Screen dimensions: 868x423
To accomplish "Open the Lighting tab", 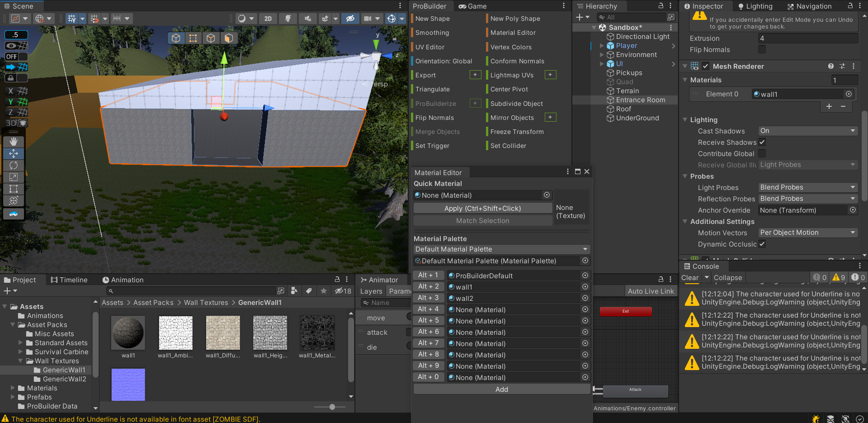I will tap(755, 6).
